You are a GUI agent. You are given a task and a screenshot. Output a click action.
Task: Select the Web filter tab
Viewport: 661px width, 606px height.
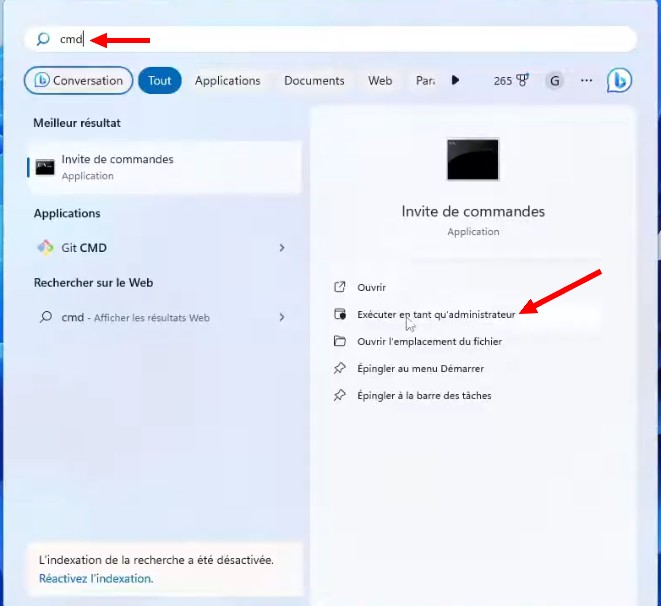coord(380,81)
